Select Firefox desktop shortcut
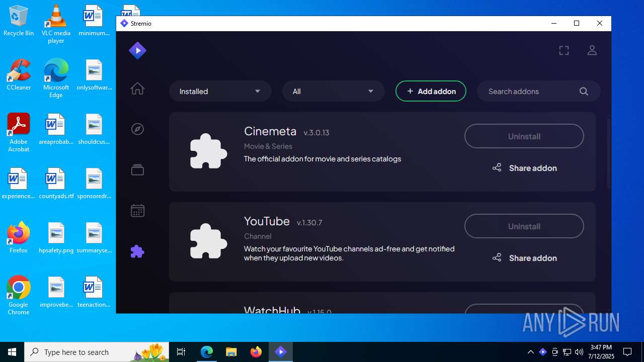Screen dimensions: 644x362 19,237
